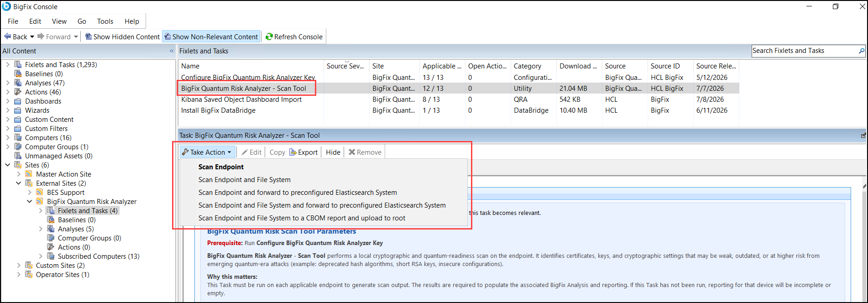Click the Show Hidden Content icon

click(x=89, y=37)
